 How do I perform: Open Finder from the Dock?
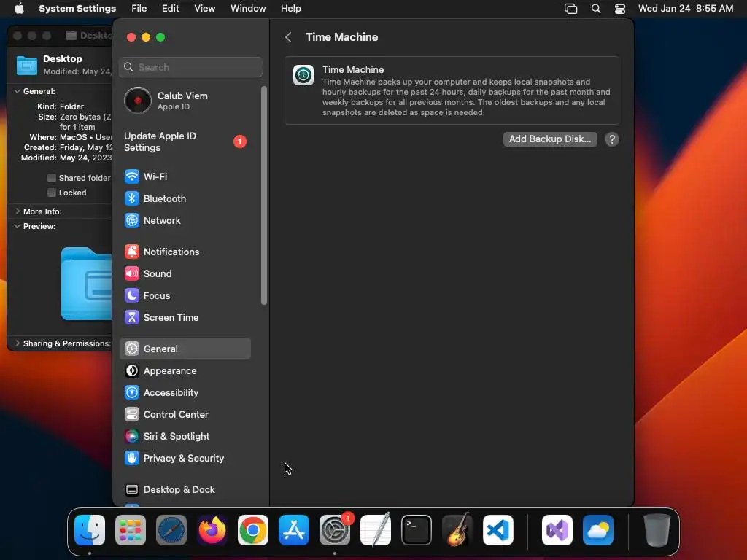pyautogui.click(x=90, y=530)
